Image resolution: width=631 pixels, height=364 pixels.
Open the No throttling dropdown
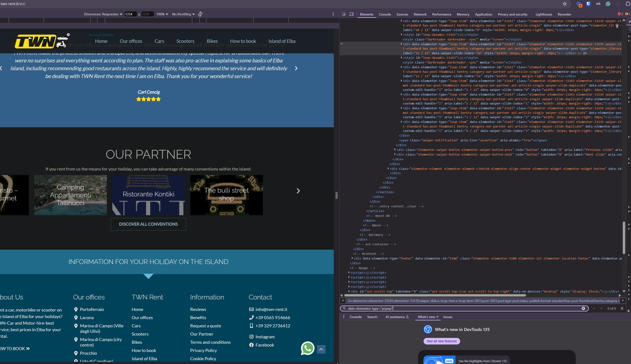tap(183, 14)
